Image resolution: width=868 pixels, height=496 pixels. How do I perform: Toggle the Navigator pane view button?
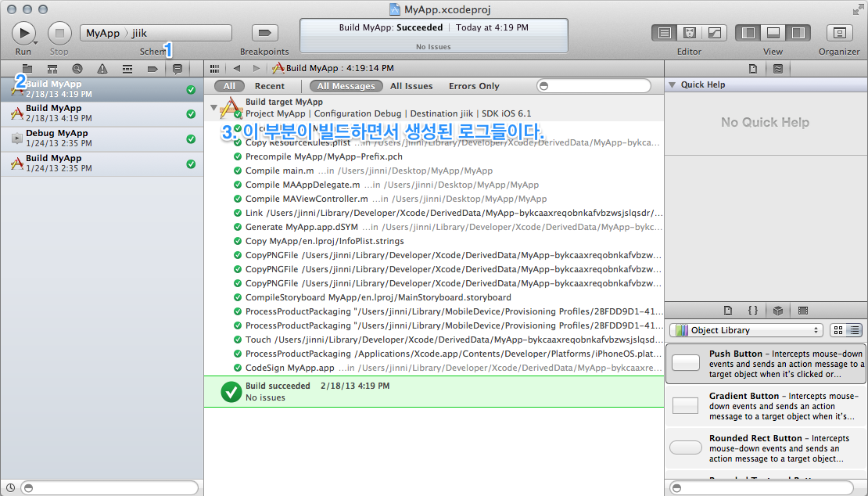point(748,33)
